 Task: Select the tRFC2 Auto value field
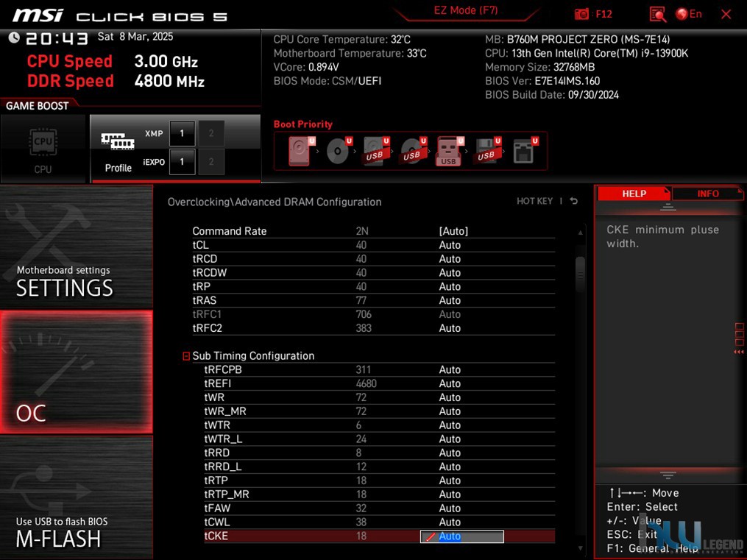[x=449, y=328]
